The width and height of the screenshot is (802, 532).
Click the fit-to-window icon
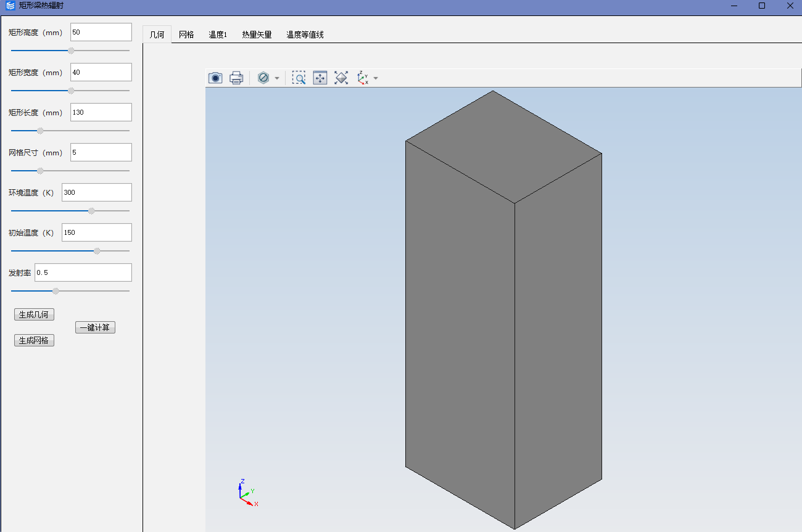pyautogui.click(x=320, y=78)
